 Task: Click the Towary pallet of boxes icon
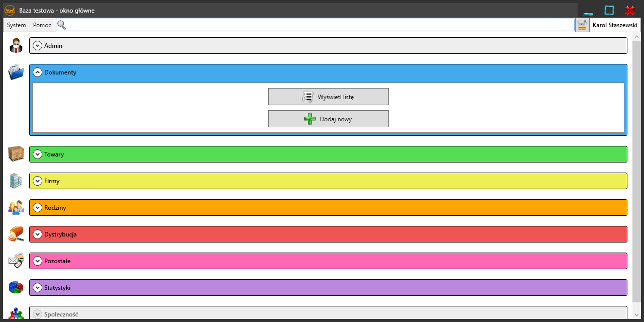(16, 154)
